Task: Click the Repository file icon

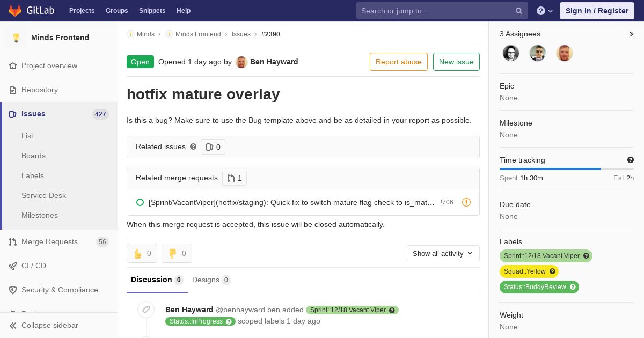Action: click(13, 90)
